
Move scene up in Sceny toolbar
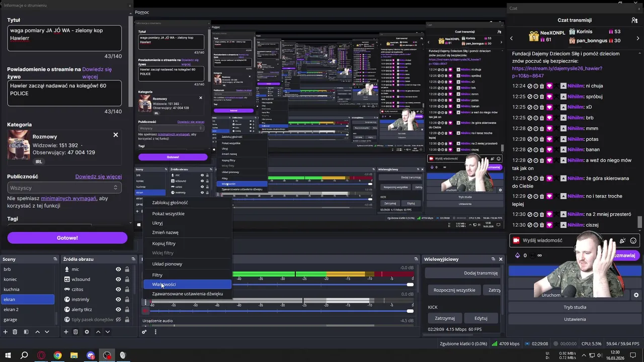click(37, 332)
